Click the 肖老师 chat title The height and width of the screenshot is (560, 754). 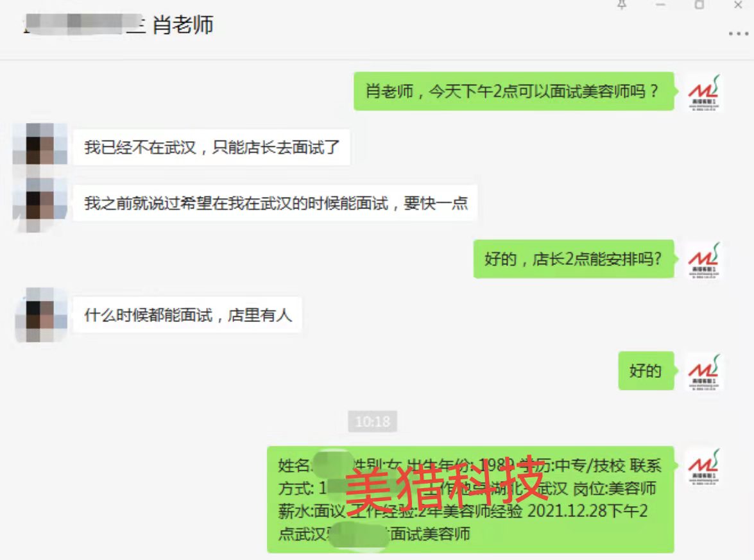click(183, 24)
